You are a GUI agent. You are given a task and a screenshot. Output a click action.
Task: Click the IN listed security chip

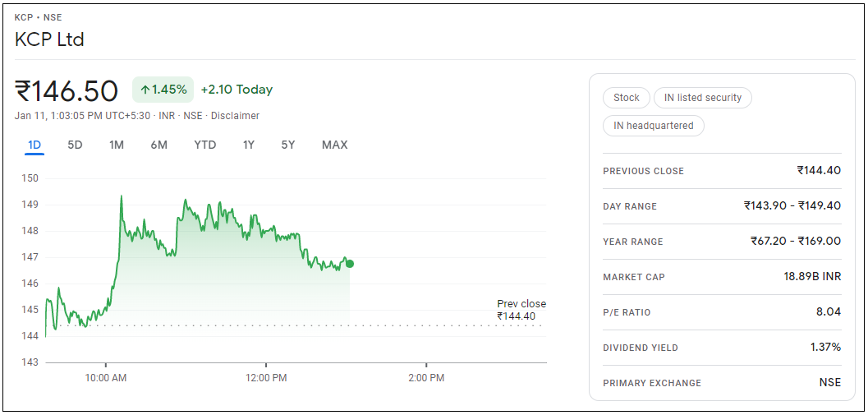[702, 98]
